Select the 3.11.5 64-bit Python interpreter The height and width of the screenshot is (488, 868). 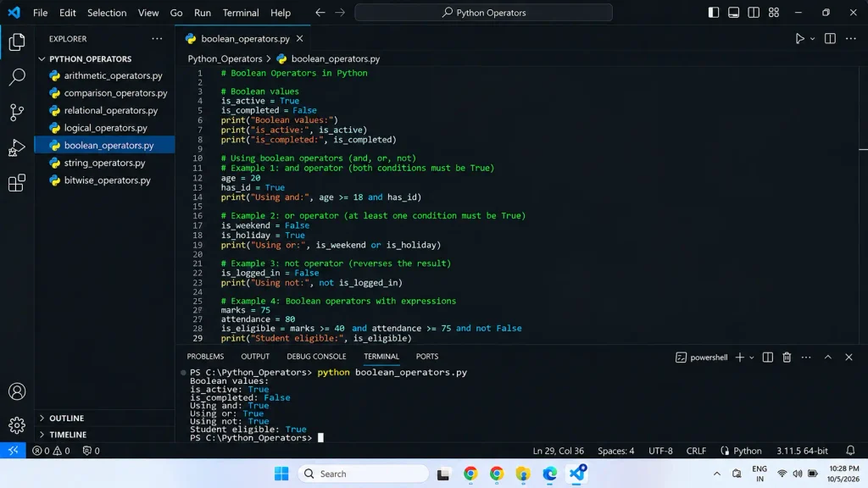point(802,451)
